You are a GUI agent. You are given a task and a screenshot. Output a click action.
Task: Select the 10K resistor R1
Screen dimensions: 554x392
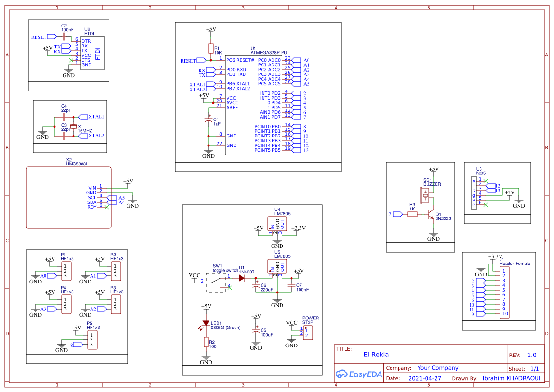[x=210, y=48]
